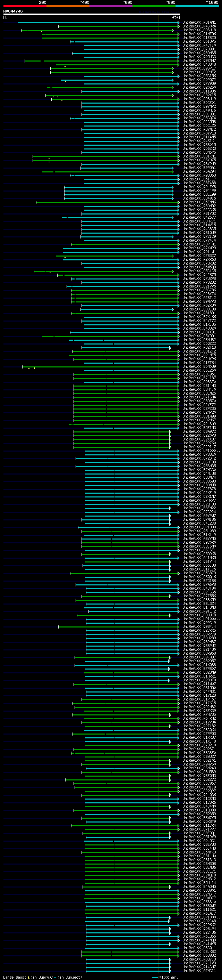The width and height of the screenshot is (222, 980).
Task: Open hit UniRef100_Q4C8C5
Action: tap(199, 229)
